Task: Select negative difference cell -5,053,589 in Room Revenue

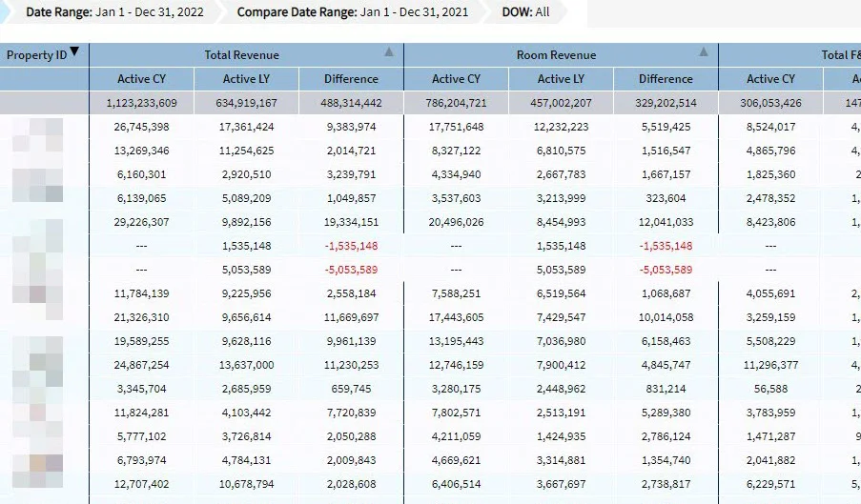Action: (x=666, y=270)
